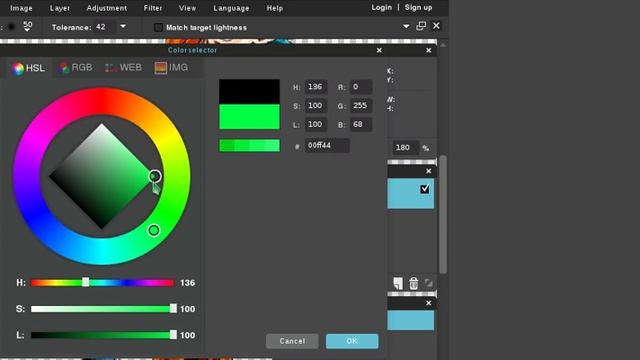Click the layer settings icon beside trash

(429, 282)
